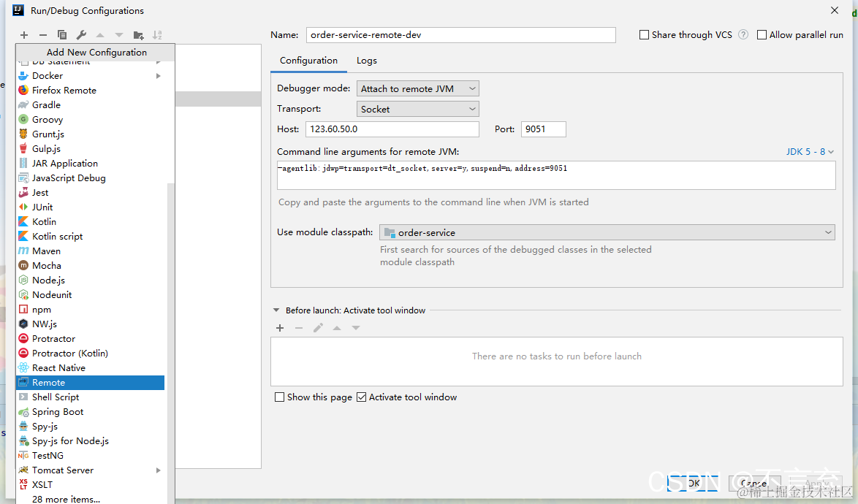This screenshot has width=858, height=504.
Task: Click the Cancel button
Action: 753,484
